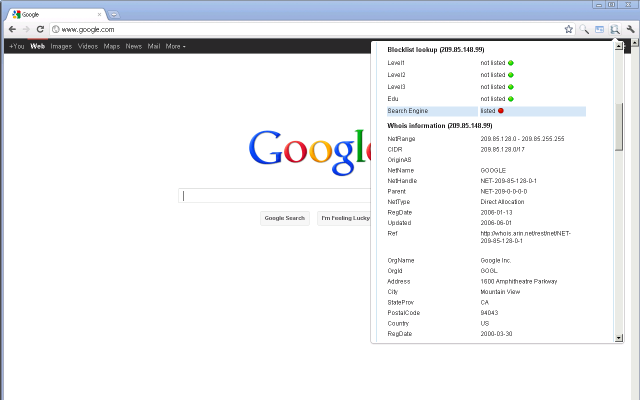
Task: Close the Google tab
Action: pyautogui.click(x=99, y=14)
